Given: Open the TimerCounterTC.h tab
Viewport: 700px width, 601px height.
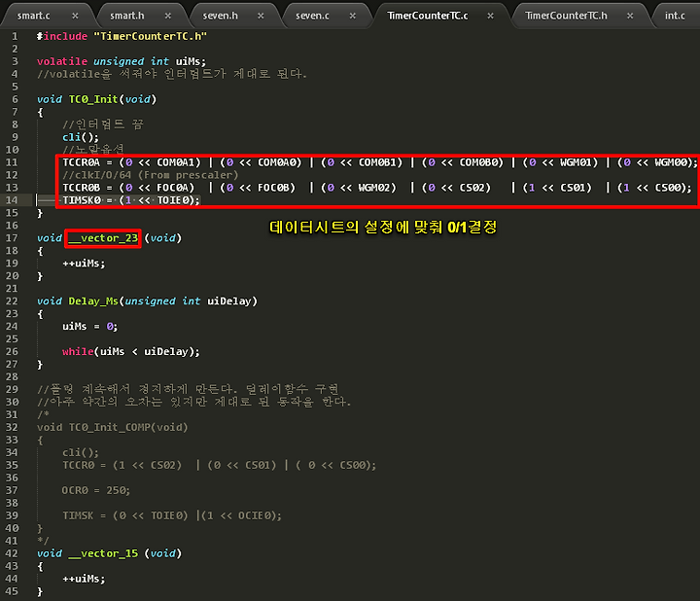Looking at the screenshot, I should [x=566, y=16].
